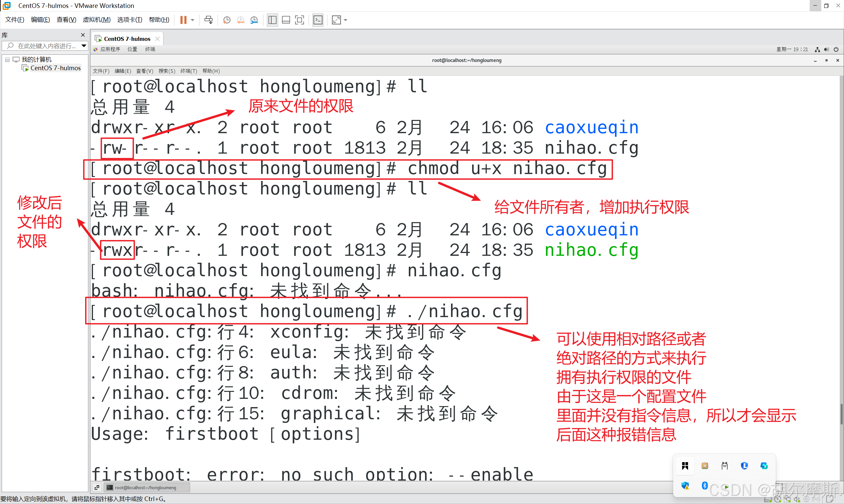Collapse the 我的计算机 tree node
The image size is (844, 504).
pos(7,59)
